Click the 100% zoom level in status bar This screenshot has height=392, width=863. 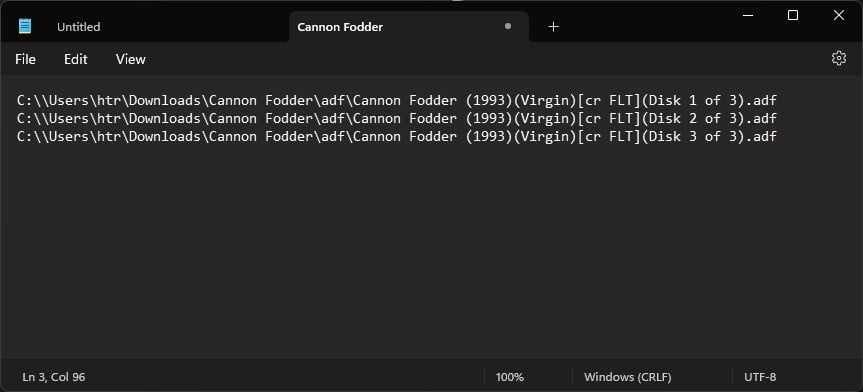(510, 377)
